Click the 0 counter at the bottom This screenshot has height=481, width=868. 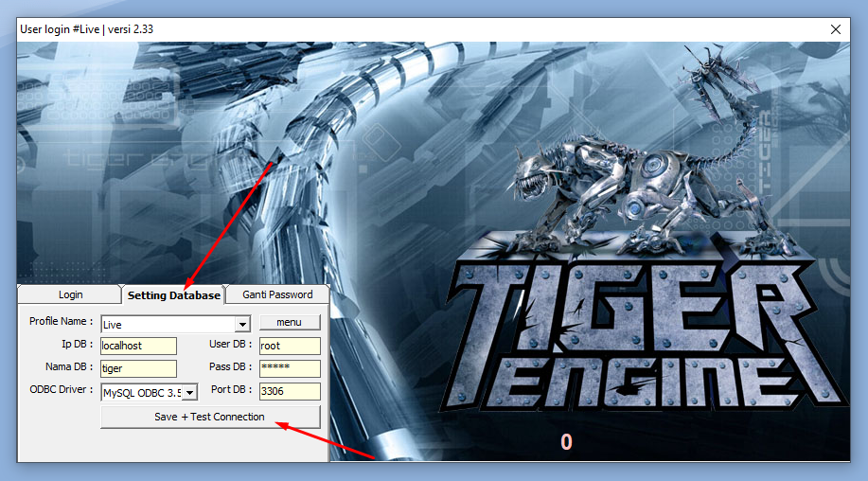tap(566, 441)
